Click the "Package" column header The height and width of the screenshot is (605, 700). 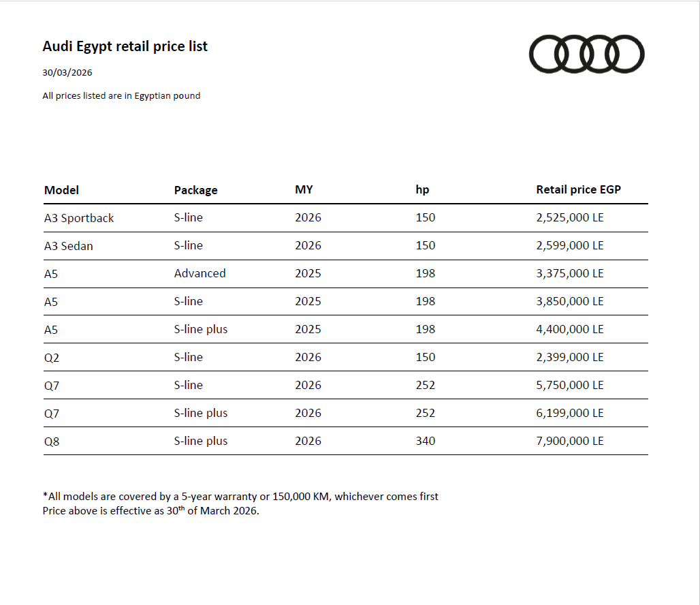click(195, 190)
